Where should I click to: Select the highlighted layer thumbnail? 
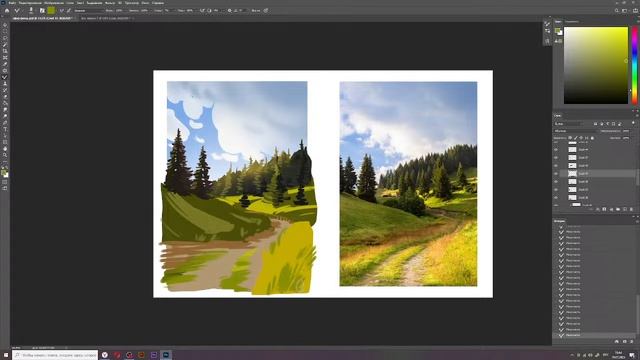572,173
